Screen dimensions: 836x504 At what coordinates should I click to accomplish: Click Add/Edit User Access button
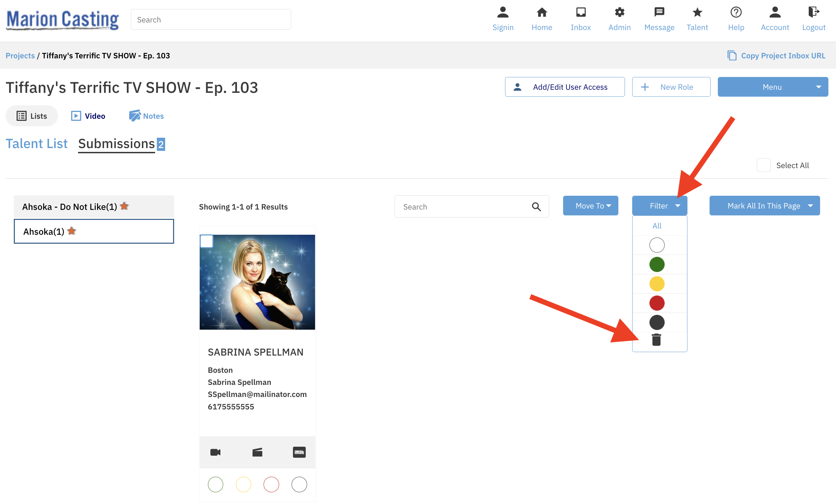(x=565, y=87)
